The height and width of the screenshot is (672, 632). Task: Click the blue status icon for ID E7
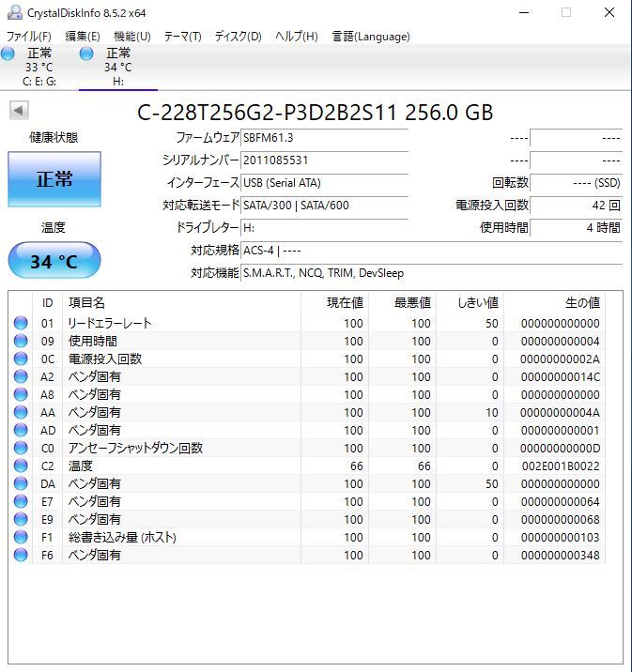click(21, 501)
